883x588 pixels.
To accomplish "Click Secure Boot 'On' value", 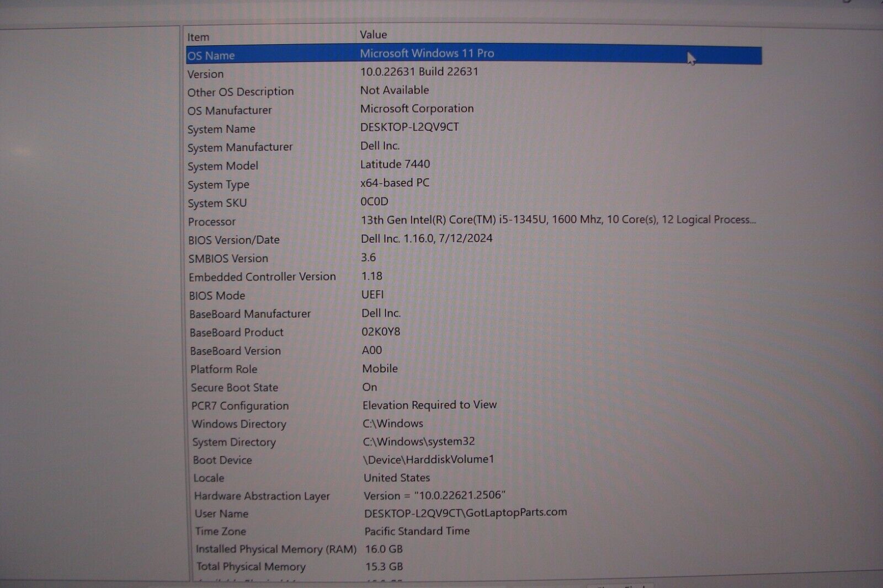I will [370, 387].
